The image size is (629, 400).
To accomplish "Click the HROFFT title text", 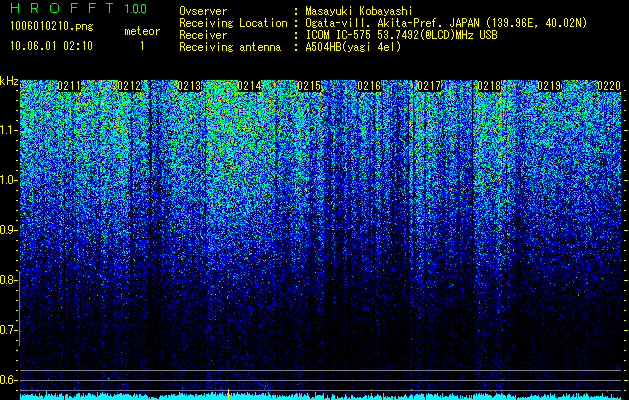I will (62, 8).
